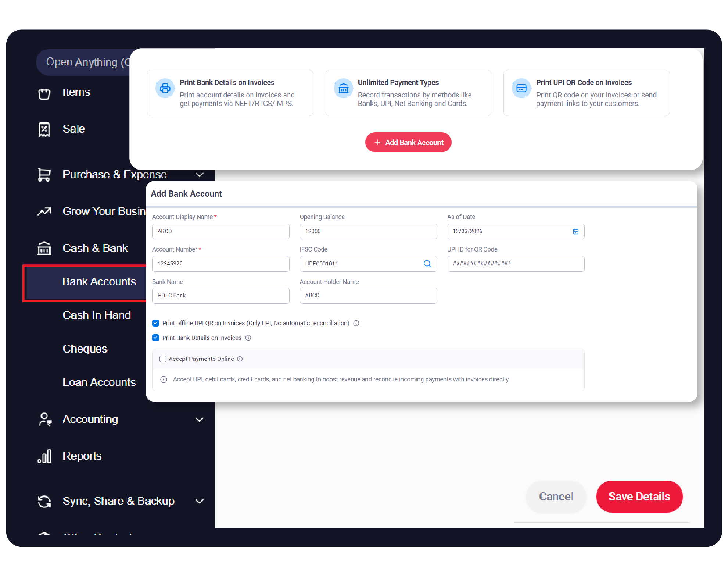Toggle Print Bank Details on Invoices checkbox
The width and height of the screenshot is (728, 574).
point(156,338)
